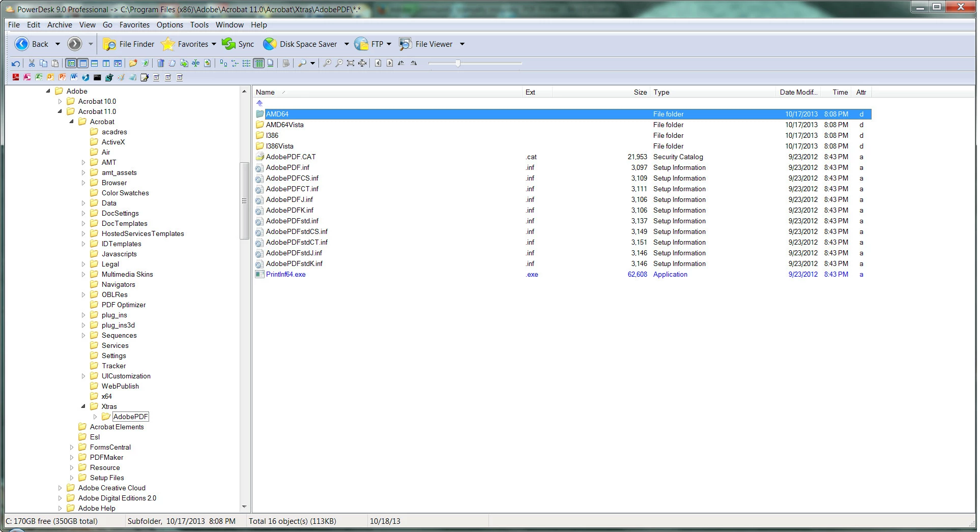Click the Rename (abc cursor) icon
The width and height of the screenshot is (980, 532).
[x=195, y=63]
